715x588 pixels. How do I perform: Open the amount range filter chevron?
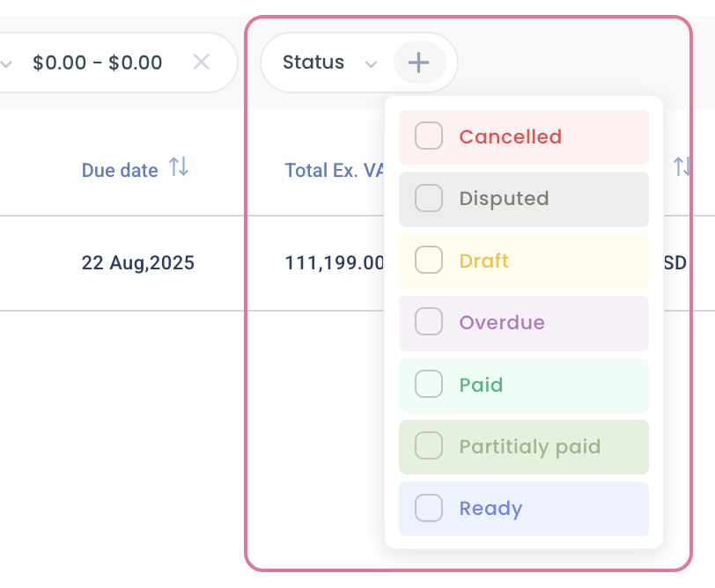pos(7,63)
